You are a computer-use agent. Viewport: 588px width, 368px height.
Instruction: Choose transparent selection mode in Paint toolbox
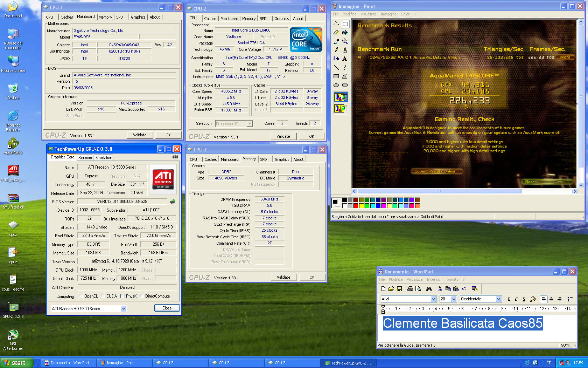pos(341,108)
